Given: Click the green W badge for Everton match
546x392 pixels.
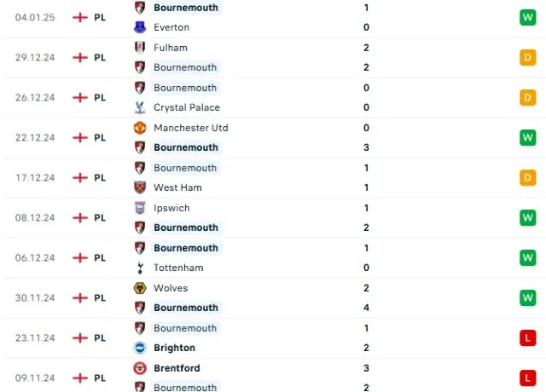Looking at the screenshot, I should click(527, 17).
